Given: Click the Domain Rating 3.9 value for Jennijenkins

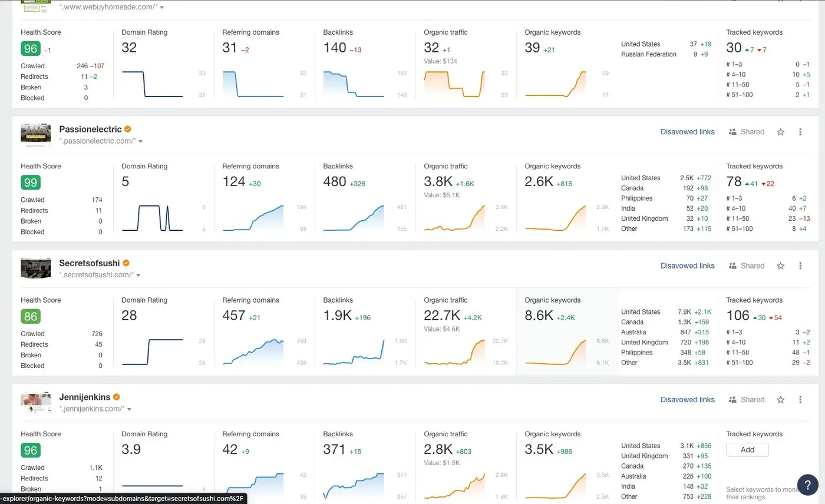Looking at the screenshot, I should (131, 449).
